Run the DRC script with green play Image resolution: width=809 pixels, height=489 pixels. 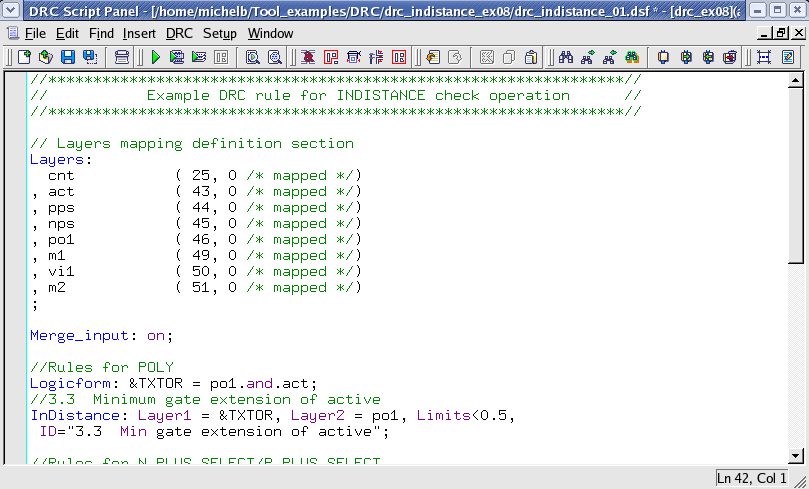coord(156,57)
